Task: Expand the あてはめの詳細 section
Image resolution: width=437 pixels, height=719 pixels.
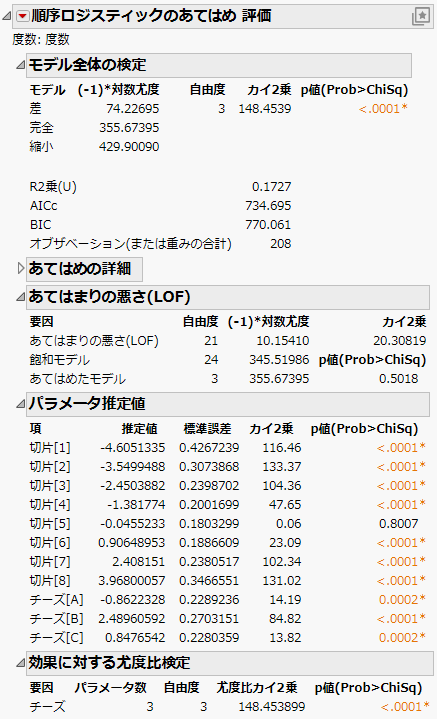Action: coord(20,268)
